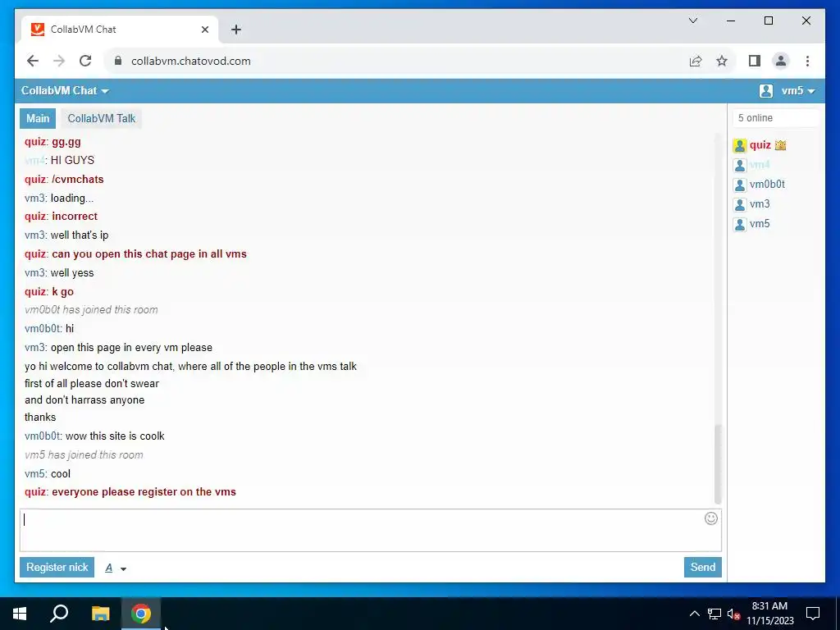
Task: Click the crown icon next to quiz
Action: pyautogui.click(x=781, y=145)
